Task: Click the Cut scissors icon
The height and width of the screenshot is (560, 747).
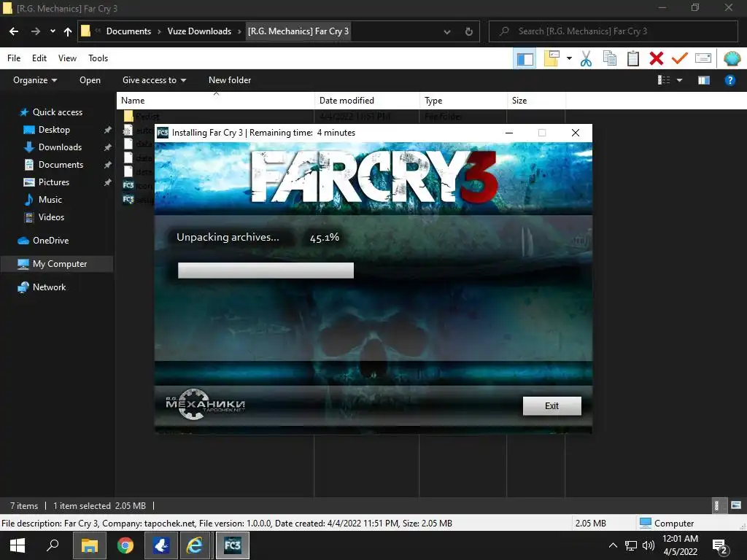Action: [x=586, y=59]
